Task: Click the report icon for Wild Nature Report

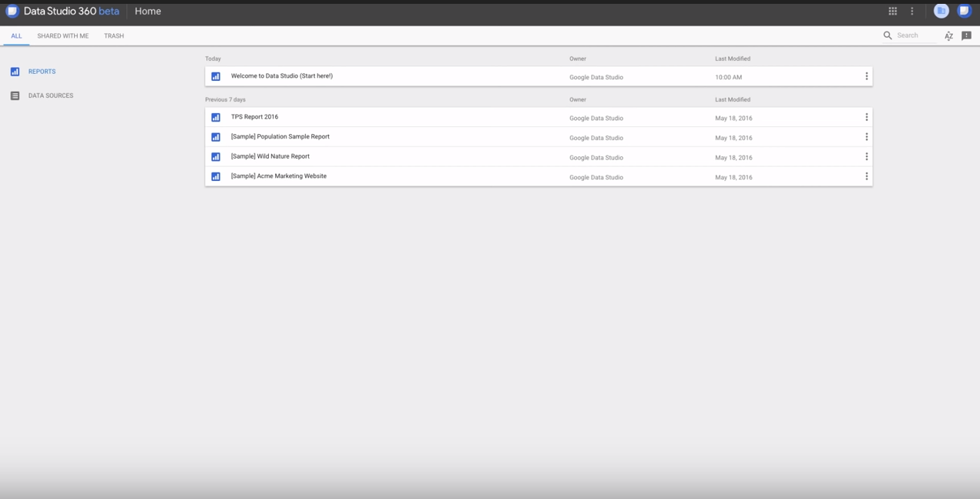Action: pos(216,156)
